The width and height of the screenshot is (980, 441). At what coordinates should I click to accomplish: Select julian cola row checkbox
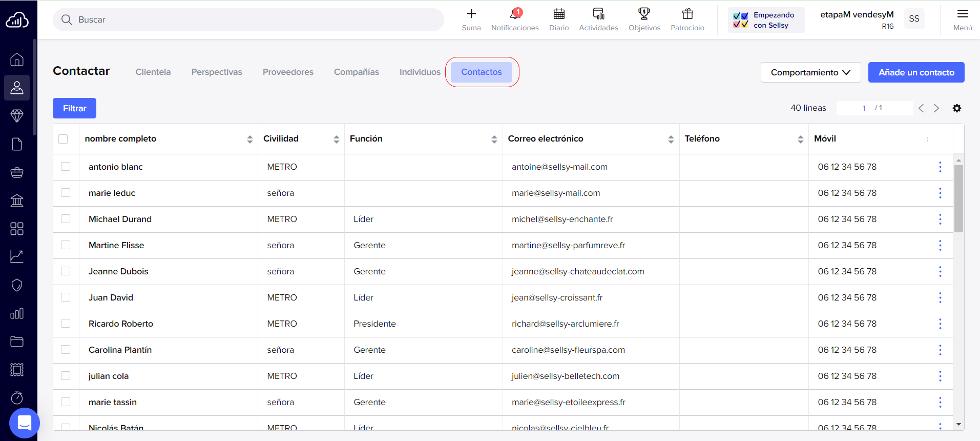pos(66,376)
